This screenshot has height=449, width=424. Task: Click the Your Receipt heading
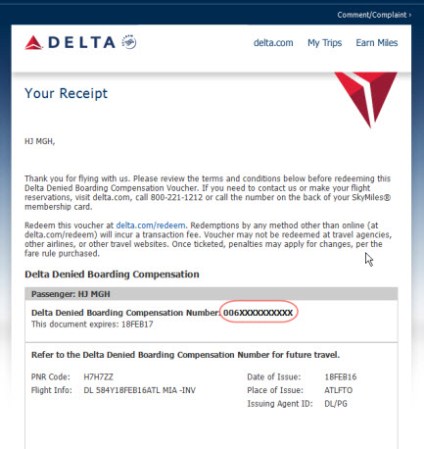[x=66, y=93]
